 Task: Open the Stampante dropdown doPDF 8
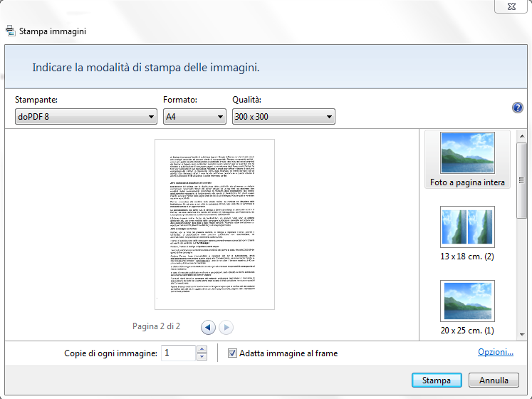pos(85,117)
